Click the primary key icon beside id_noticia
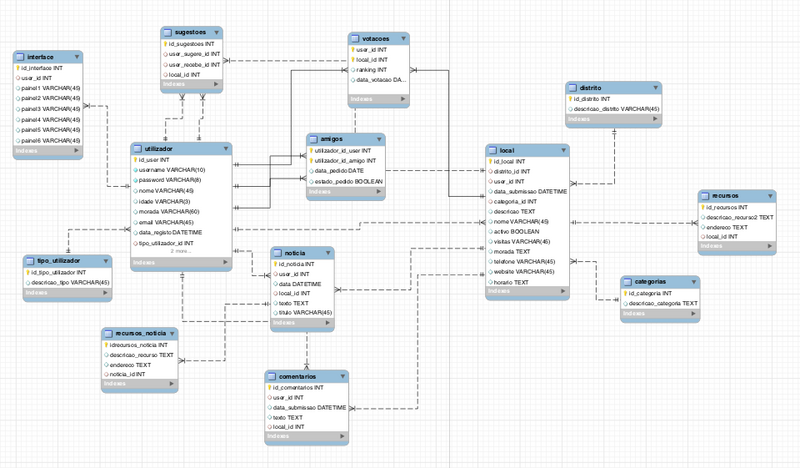Viewport: 800px width, 468px height. pos(276,264)
